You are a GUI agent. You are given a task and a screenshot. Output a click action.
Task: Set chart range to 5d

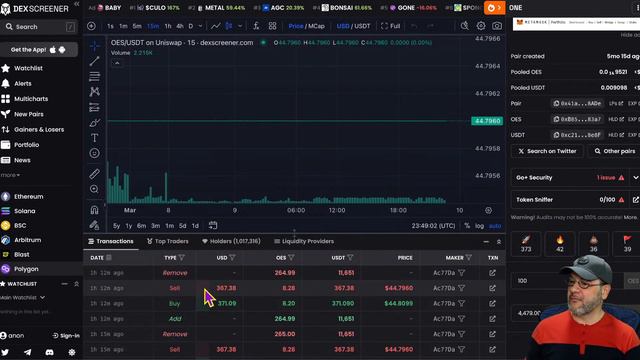point(182,226)
